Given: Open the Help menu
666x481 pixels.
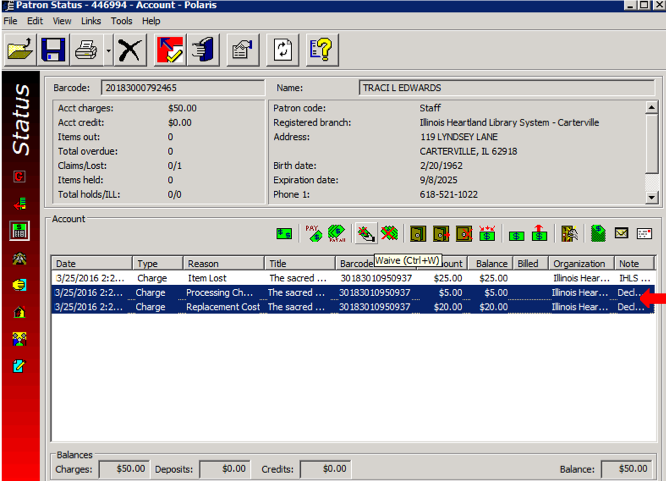Looking at the screenshot, I should (151, 21).
